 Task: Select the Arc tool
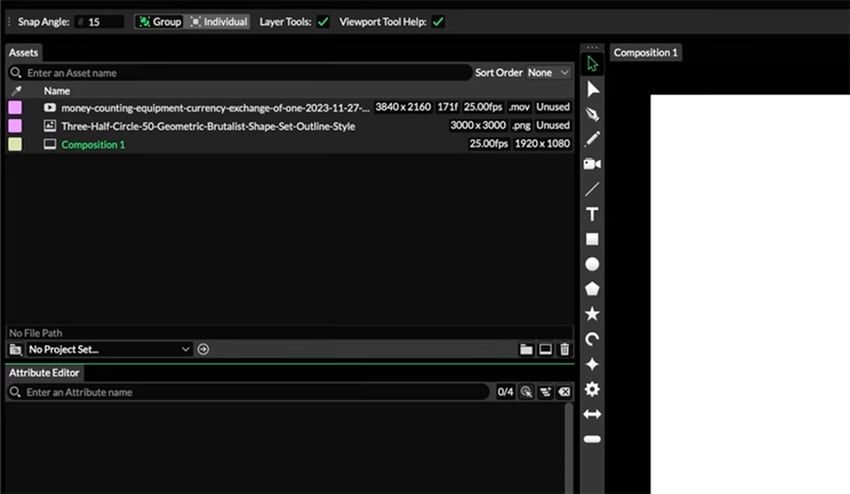pos(592,339)
